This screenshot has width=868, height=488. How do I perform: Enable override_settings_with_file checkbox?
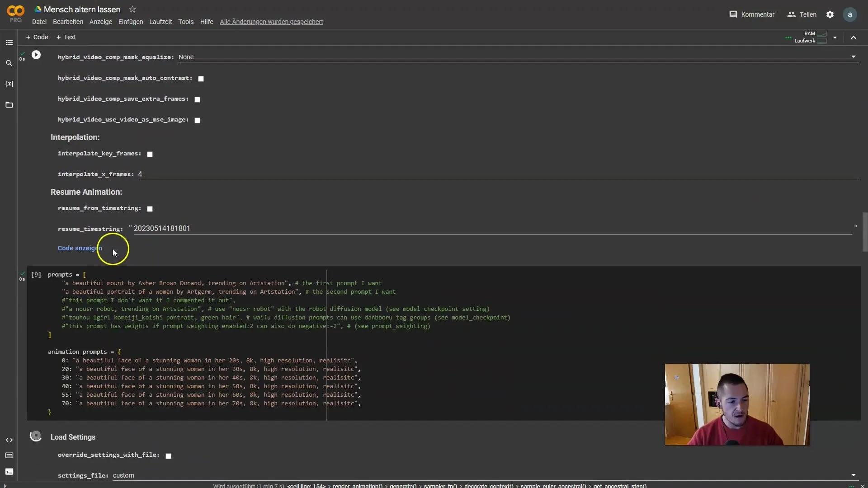tap(169, 456)
